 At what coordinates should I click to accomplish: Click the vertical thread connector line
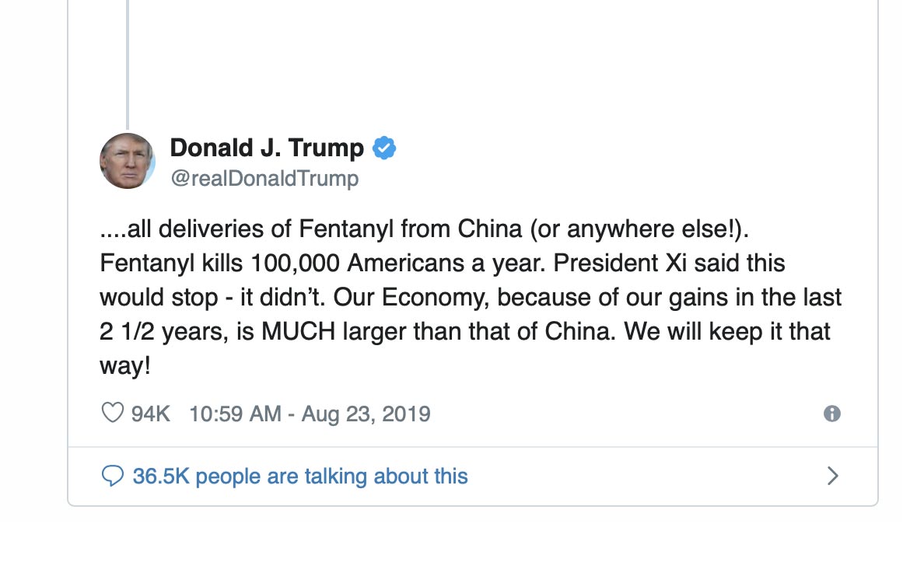127,62
